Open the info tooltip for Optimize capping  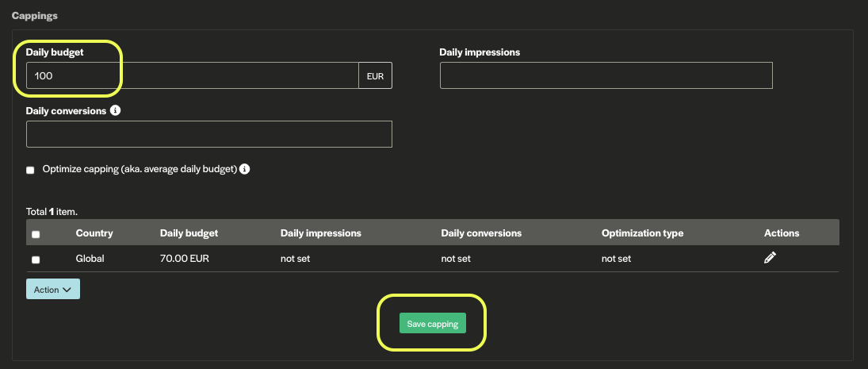point(245,169)
